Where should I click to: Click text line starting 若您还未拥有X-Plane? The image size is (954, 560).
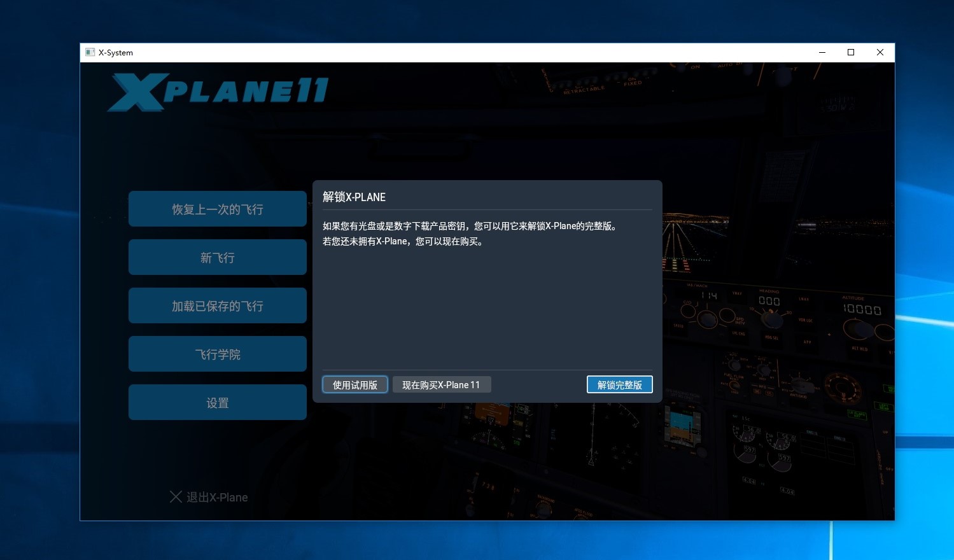(403, 241)
